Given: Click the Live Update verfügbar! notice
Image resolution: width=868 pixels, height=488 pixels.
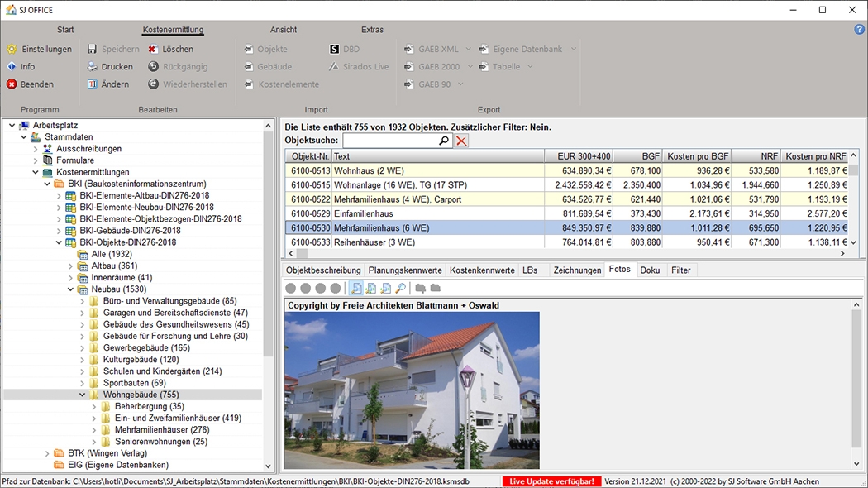Looking at the screenshot, I should pos(551,481).
